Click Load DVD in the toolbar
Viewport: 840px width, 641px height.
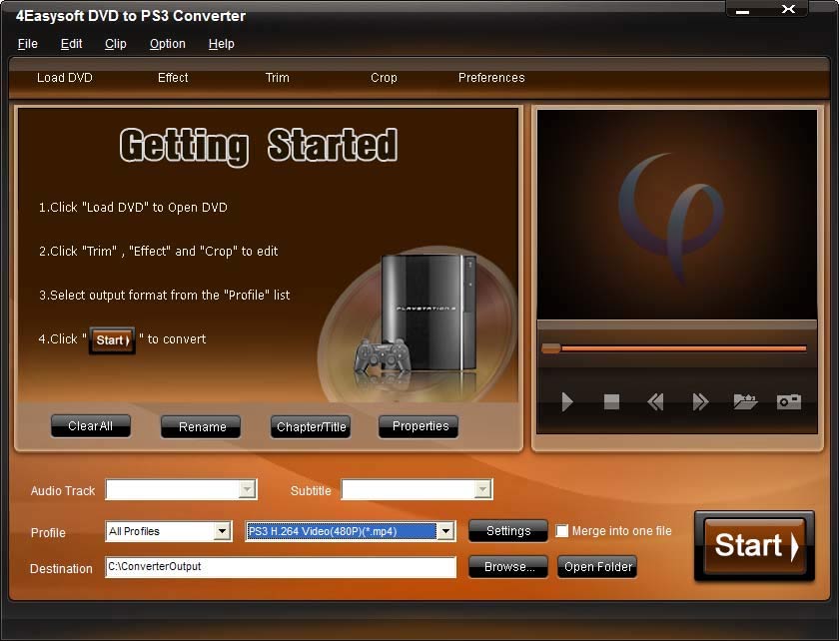coord(65,78)
